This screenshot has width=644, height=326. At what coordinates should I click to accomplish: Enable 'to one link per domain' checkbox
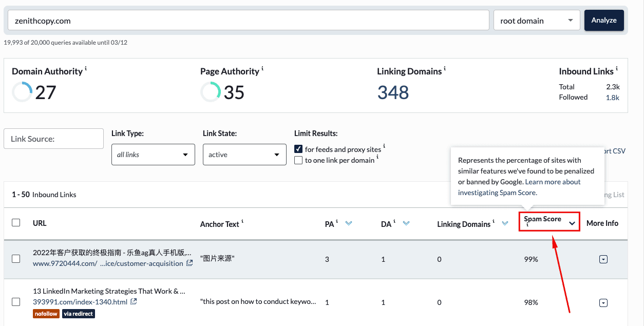pyautogui.click(x=298, y=160)
